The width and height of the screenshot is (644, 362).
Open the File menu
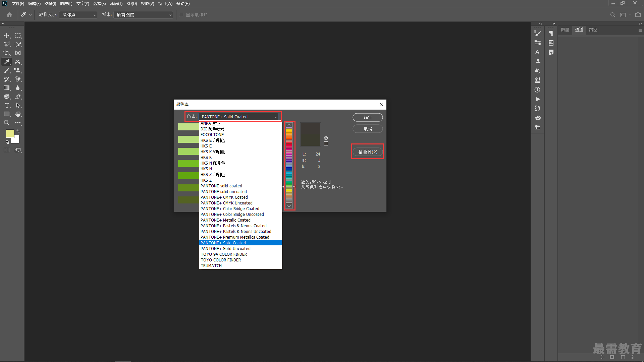tap(18, 4)
